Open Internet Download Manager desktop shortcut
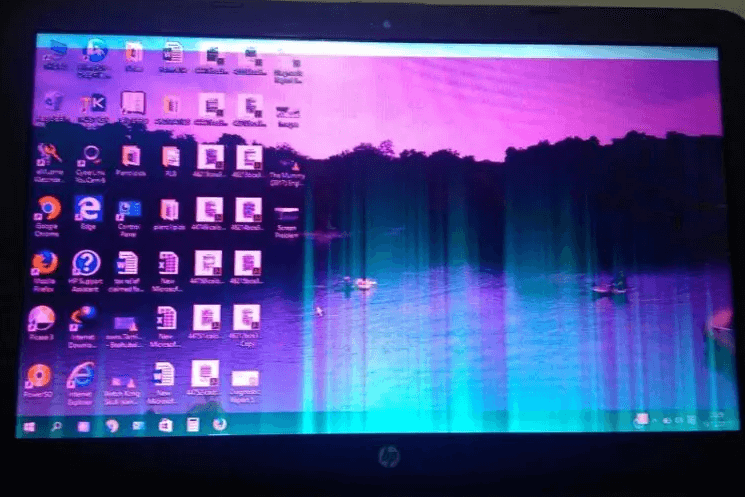Viewport: 745px width, 497px height. point(85,318)
